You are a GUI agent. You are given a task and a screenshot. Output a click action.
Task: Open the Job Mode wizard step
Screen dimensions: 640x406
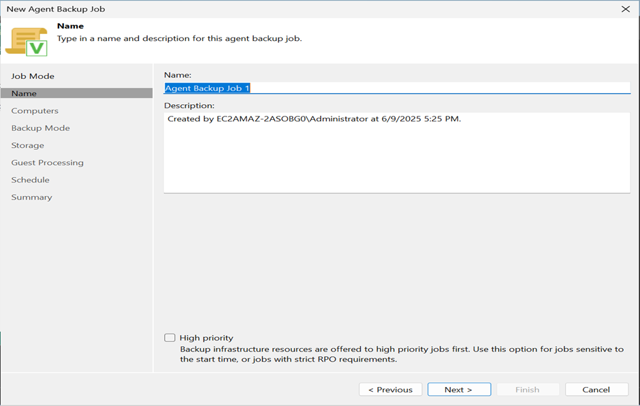(33, 76)
